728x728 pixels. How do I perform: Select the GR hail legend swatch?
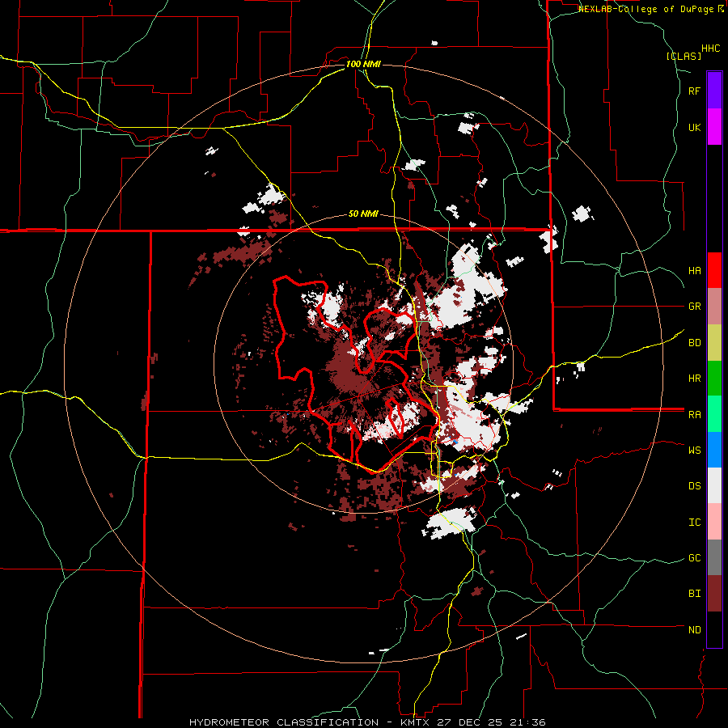[714, 307]
